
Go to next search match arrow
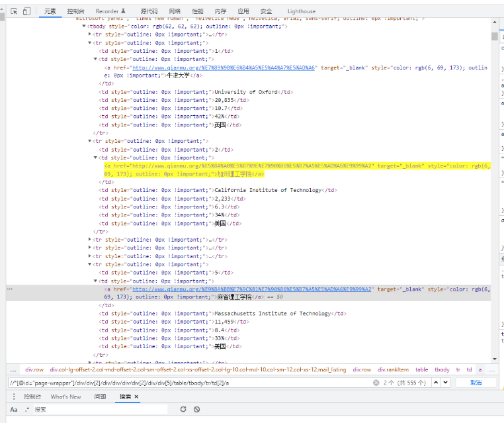point(446,383)
